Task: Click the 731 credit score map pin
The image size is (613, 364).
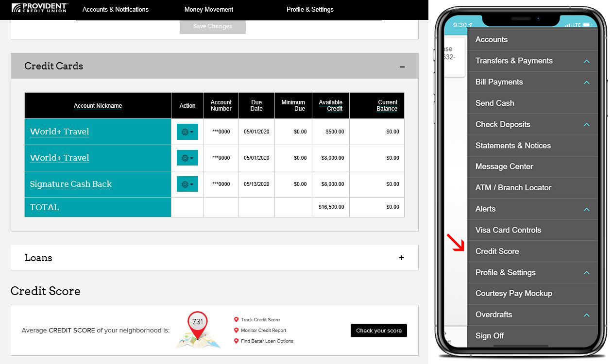Action: click(198, 325)
